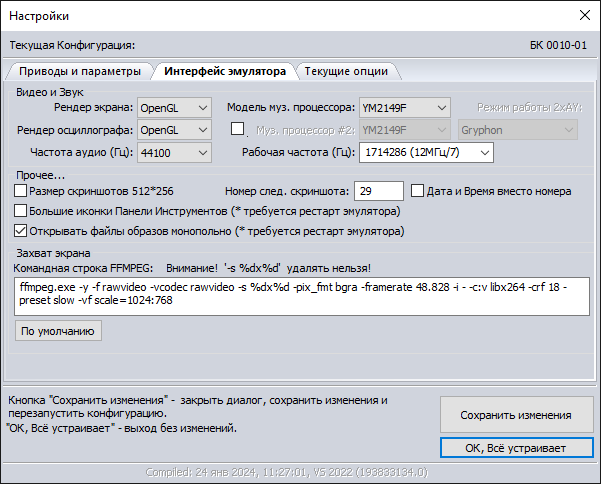This screenshot has height=484, width=601.
Task: Enable Большие иконки Панели Инструментов
Action: click(21, 211)
